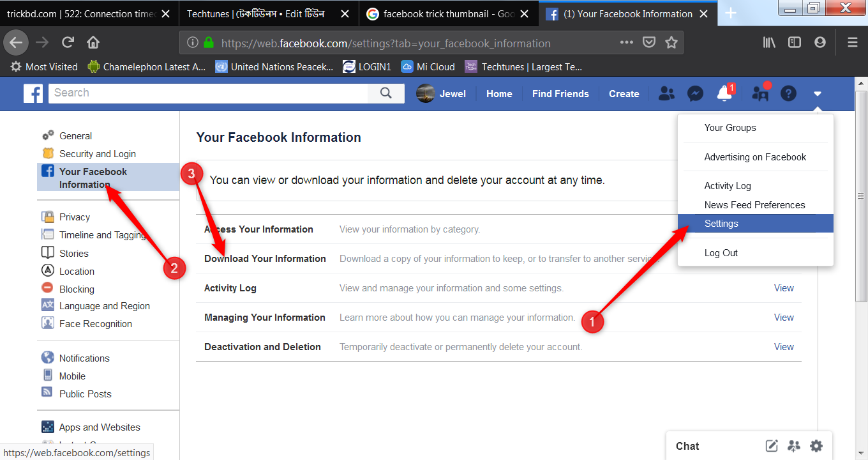Click the browser Forward button
Screen dimensions: 868x460
[42, 43]
